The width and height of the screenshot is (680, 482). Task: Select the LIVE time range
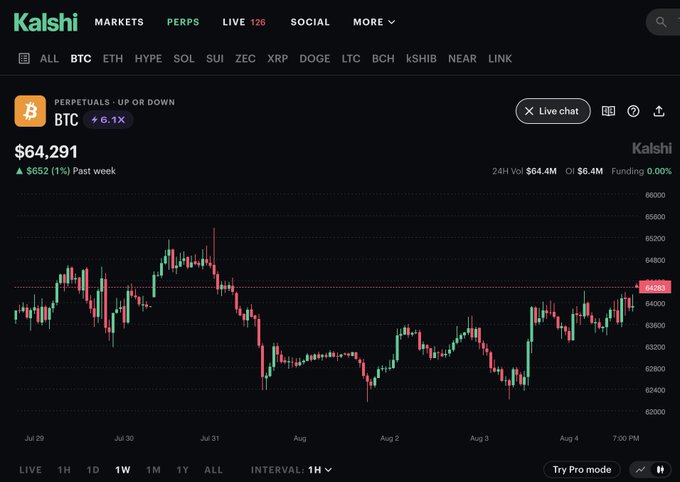point(31,470)
